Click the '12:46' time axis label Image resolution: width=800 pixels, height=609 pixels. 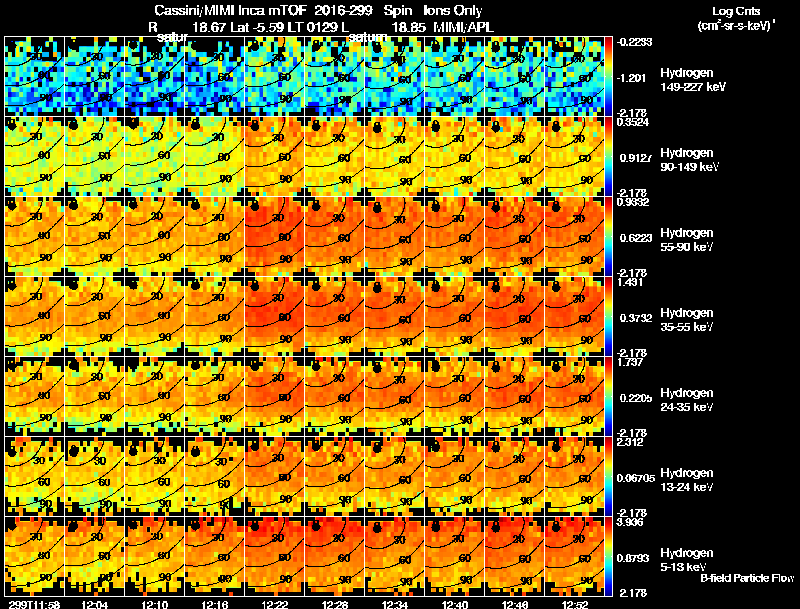click(515, 604)
